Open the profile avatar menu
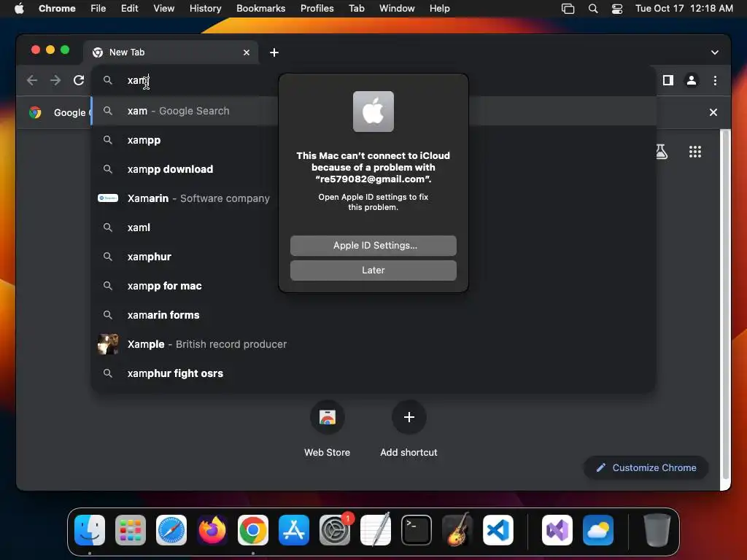The height and width of the screenshot is (560, 747). point(692,80)
